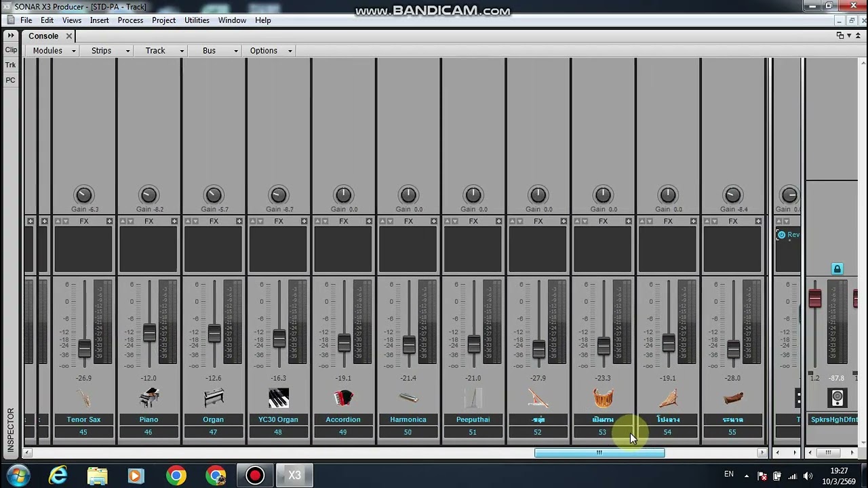Click the volume speaker icon in system tray
The image size is (868, 488).
(x=808, y=476)
